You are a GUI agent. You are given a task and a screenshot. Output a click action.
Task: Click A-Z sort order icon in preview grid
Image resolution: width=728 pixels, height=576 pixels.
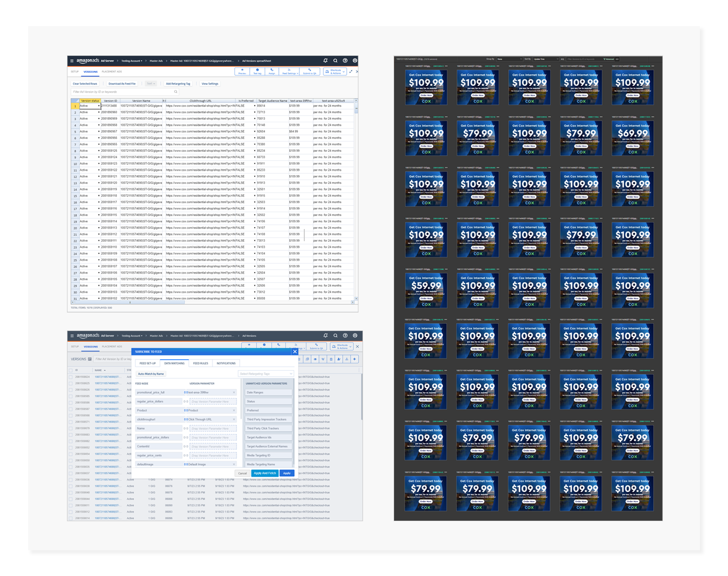coord(562,59)
